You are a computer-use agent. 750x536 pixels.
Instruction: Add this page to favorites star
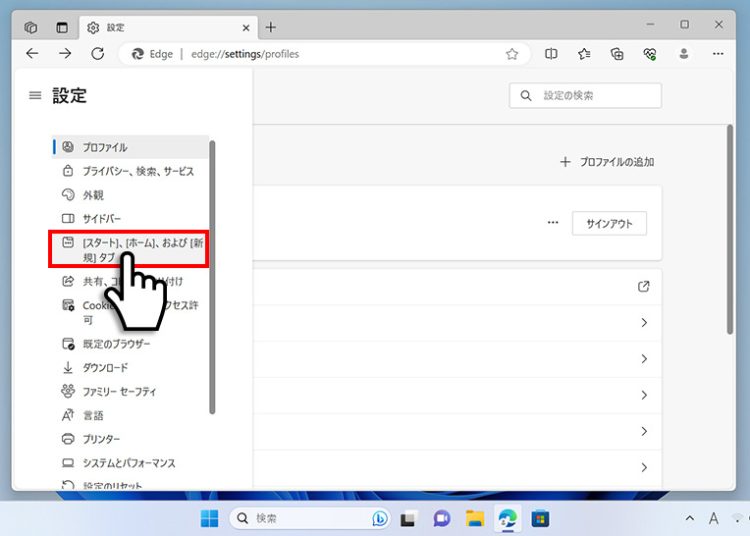coord(512,54)
